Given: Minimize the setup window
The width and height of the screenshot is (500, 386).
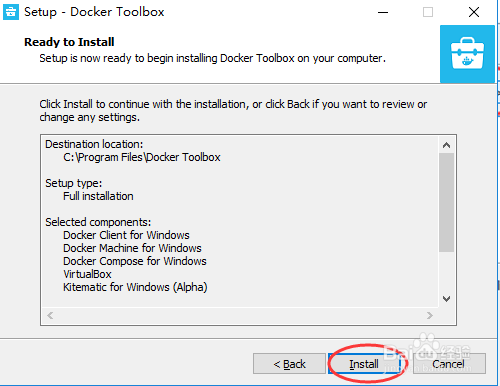Looking at the screenshot, I should point(383,12).
